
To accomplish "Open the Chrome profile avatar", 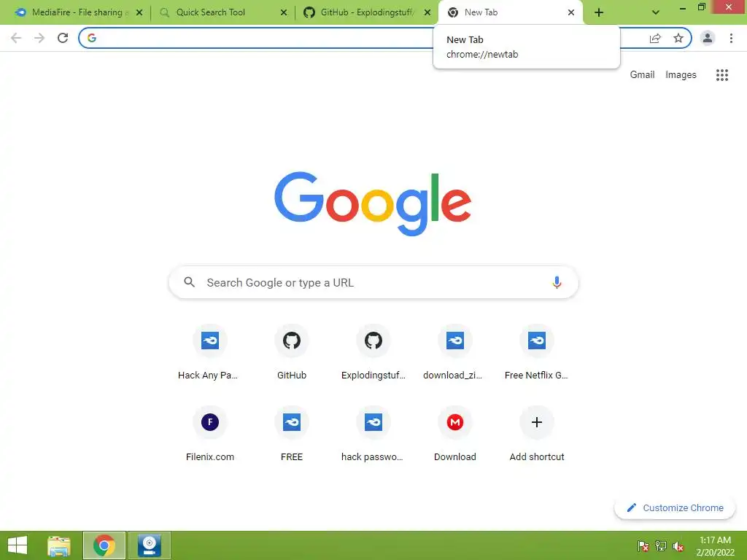I will [708, 38].
